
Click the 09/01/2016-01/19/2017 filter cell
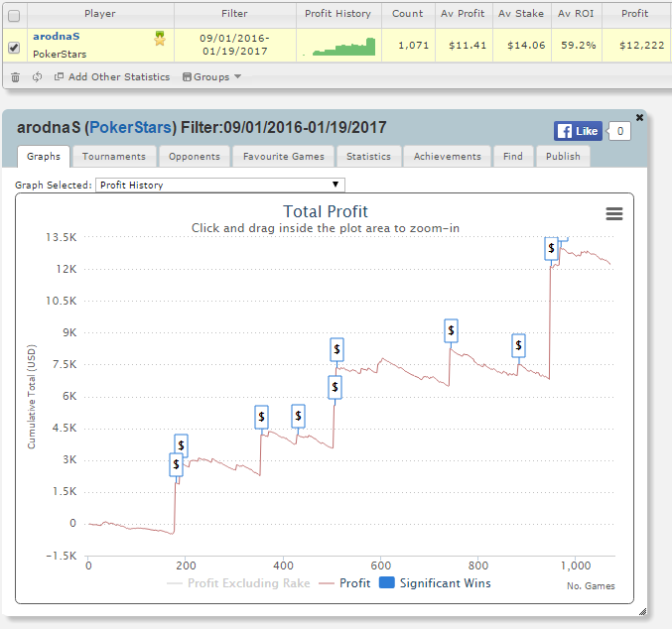235,45
